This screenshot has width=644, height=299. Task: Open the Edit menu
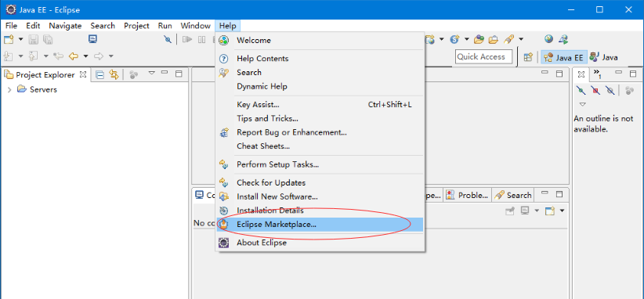33,25
